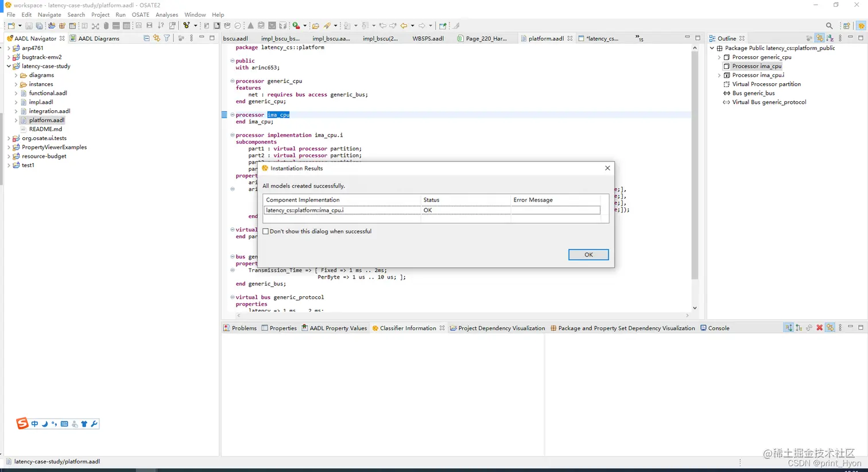Expand the diagrams folder
868x472 pixels.
(x=16, y=75)
